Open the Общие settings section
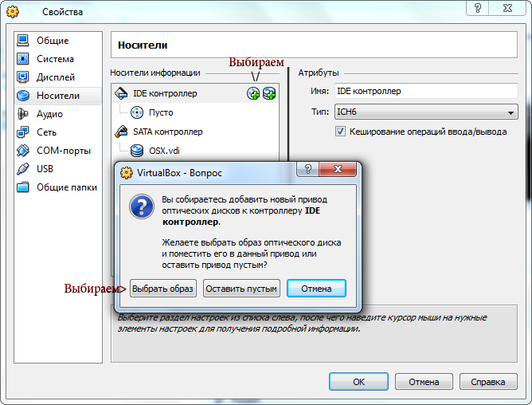This screenshot has height=405, width=532. click(58, 41)
